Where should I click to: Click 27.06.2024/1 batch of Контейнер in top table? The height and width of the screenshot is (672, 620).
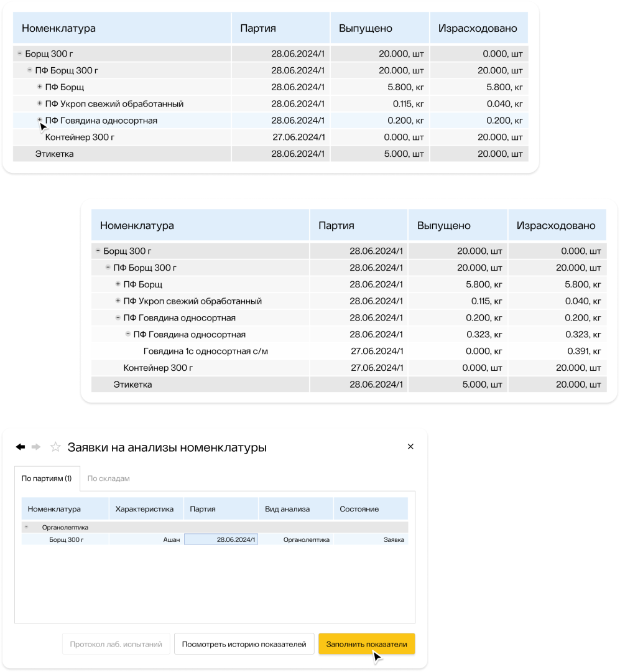coord(298,137)
